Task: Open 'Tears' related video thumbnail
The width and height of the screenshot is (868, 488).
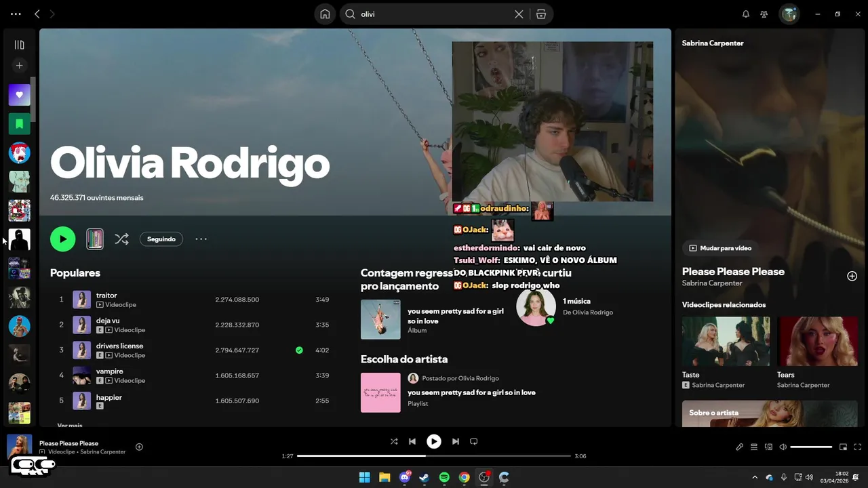Action: click(x=817, y=342)
